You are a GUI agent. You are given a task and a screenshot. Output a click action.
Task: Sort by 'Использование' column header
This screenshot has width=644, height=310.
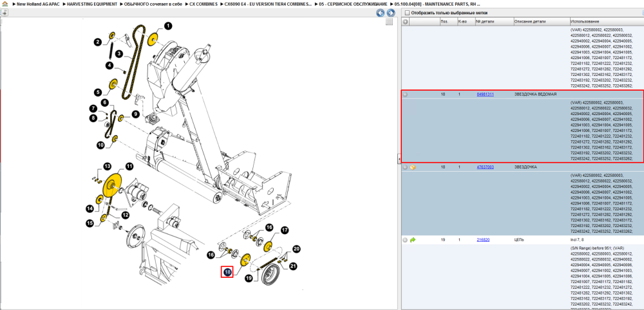[x=606, y=21]
